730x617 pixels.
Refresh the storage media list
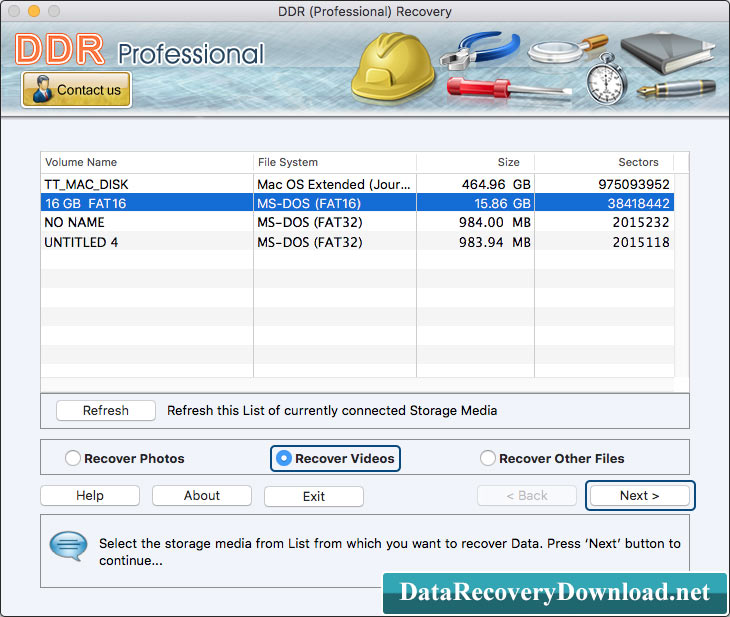pyautogui.click(x=106, y=410)
